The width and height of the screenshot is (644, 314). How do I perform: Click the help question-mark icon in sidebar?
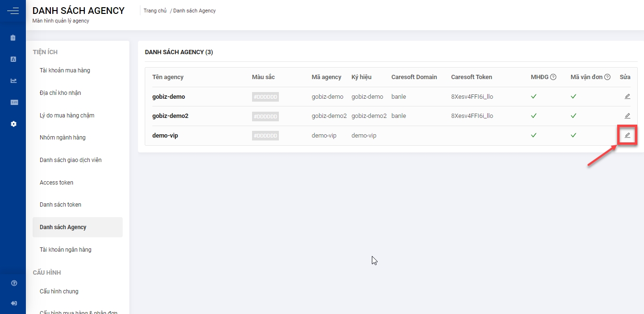click(13, 283)
